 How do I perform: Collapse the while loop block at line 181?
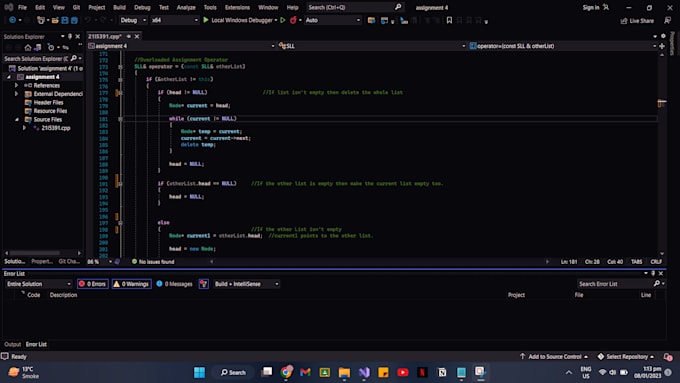[121, 119]
